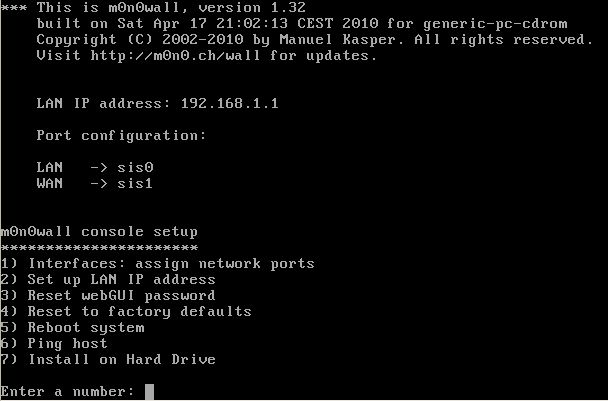Click the Port configuration label
This screenshot has height=401, width=608.
pyautogui.click(x=121, y=136)
